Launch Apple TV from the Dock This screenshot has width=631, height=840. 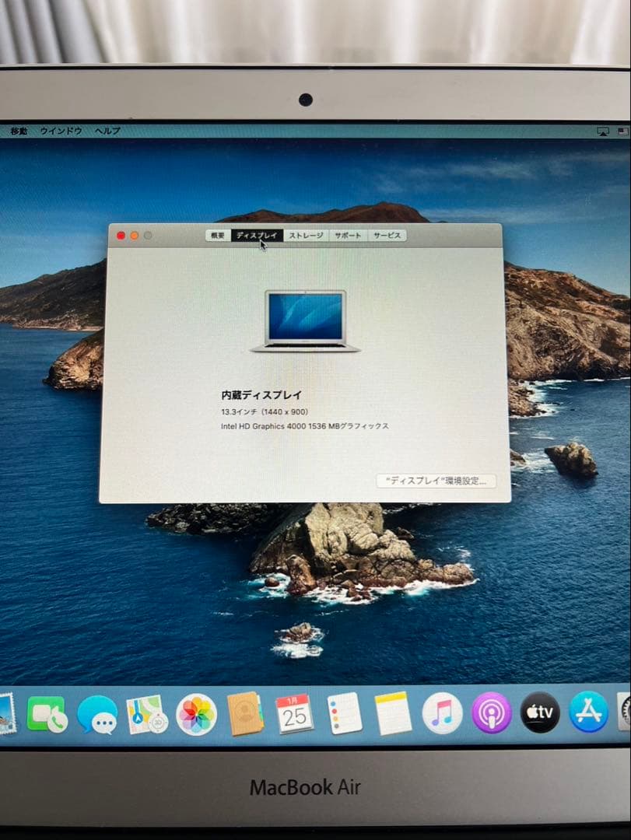(x=540, y=712)
